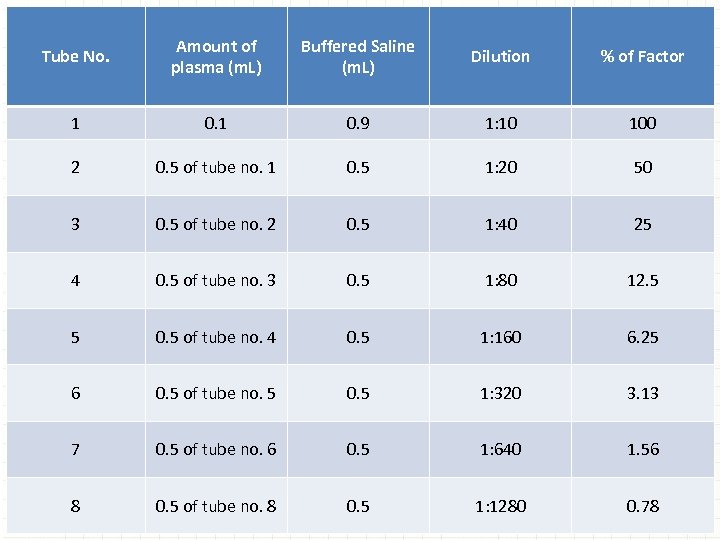Viewport: 720px width, 540px height.
Task: Select the 12.5 percent factor cell
Action: 642,281
